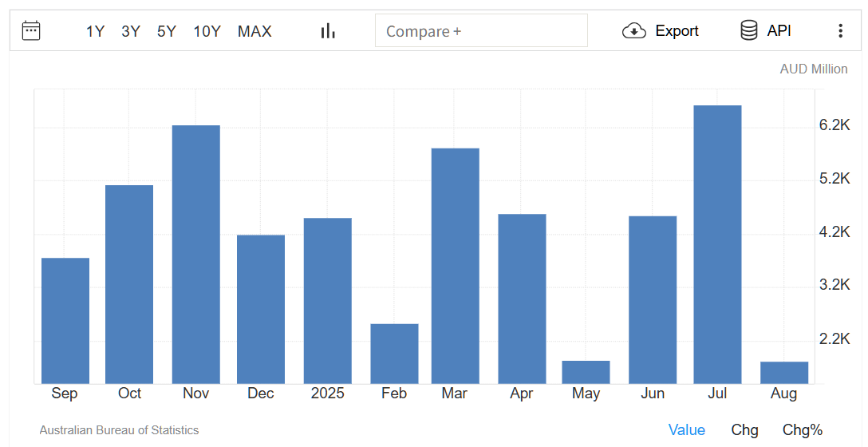This screenshot has height=447, width=868.
Task: Open the three-dot more options menu
Action: [840, 31]
